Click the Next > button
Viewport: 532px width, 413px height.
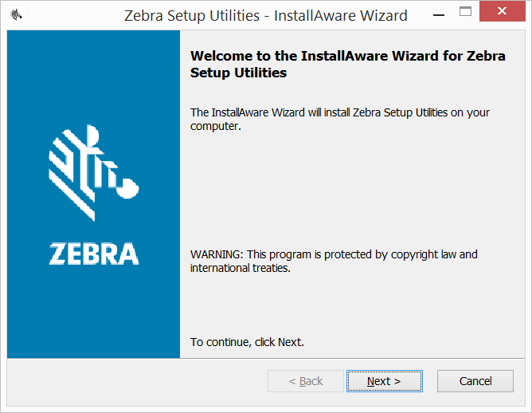pos(385,381)
